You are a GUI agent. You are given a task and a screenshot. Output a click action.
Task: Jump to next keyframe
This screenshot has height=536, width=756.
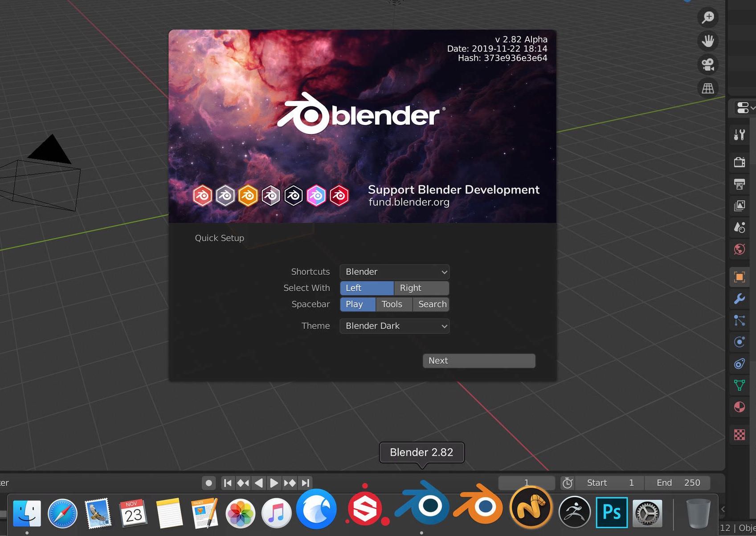pos(290,483)
